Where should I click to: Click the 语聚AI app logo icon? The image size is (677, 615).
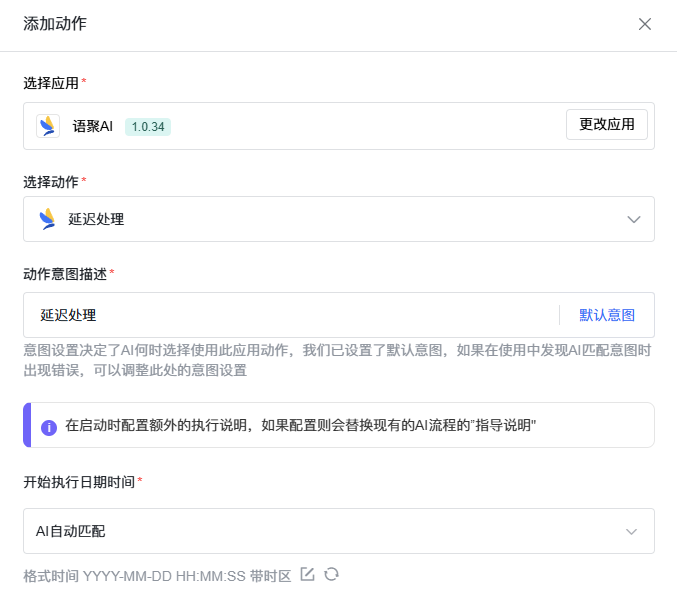(x=48, y=126)
